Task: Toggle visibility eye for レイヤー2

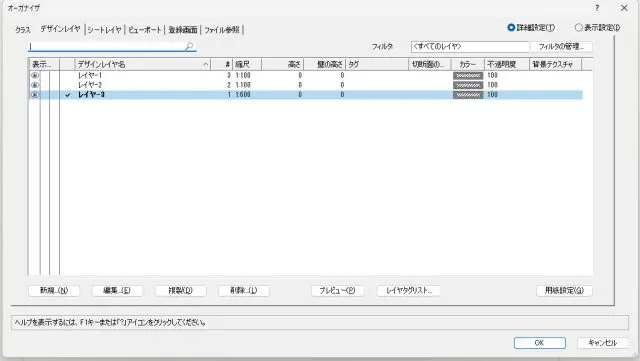Action: [35, 85]
